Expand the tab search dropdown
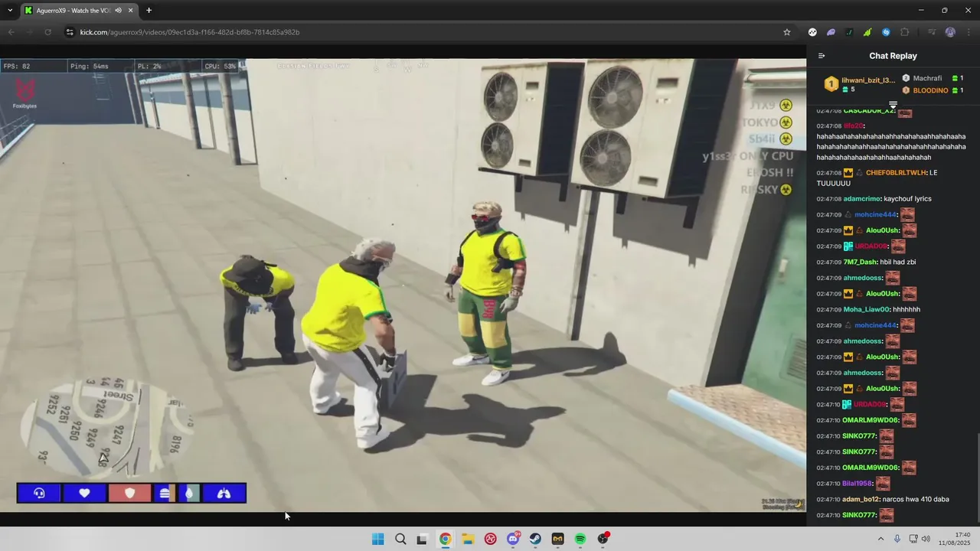 click(9, 11)
